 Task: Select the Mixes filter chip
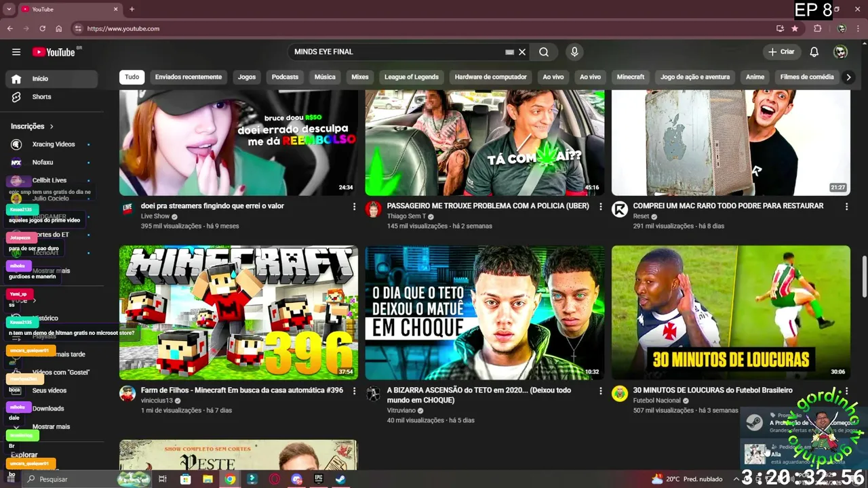360,77
